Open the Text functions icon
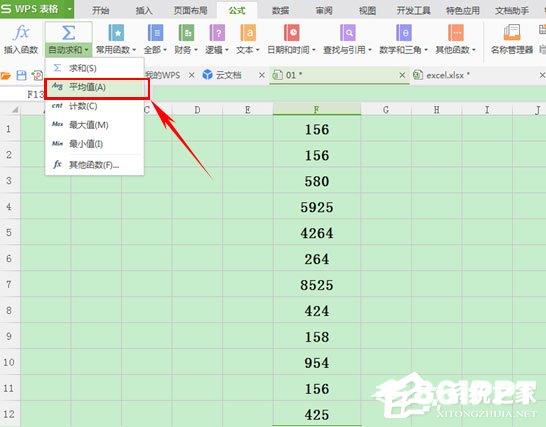 248,33
